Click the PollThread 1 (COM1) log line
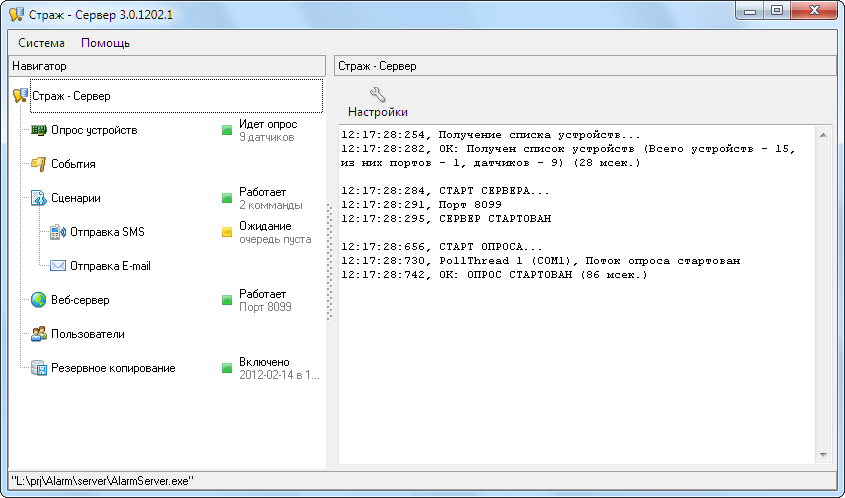 tap(541, 261)
